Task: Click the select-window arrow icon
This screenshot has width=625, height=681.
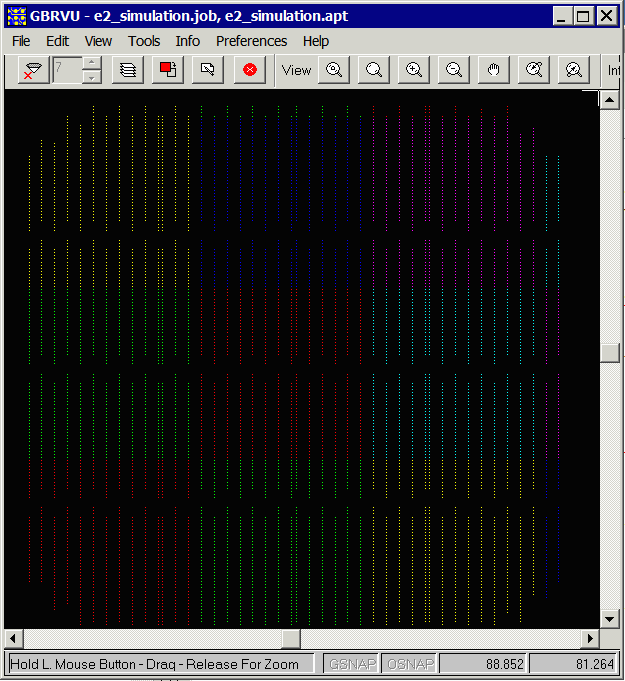Action: point(208,70)
